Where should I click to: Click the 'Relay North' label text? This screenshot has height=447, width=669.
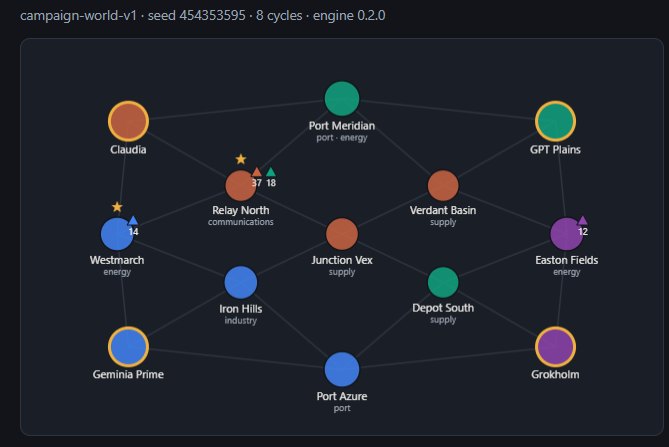241,210
